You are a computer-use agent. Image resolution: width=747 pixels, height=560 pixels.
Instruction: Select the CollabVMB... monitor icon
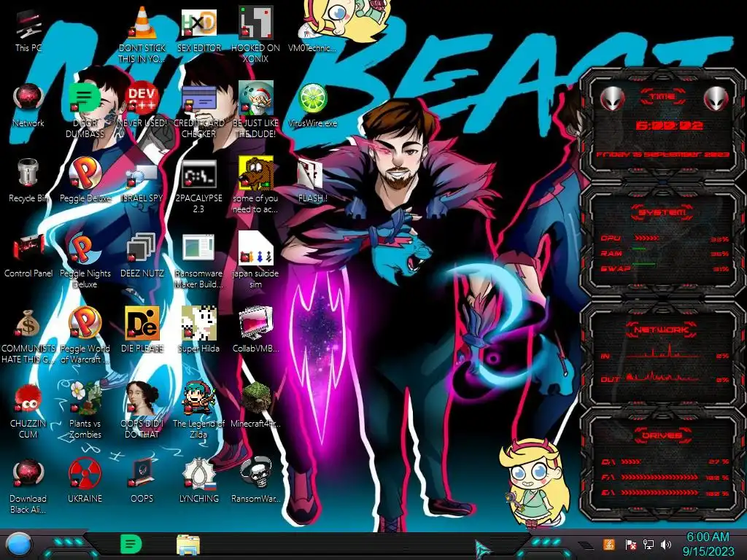255,330
